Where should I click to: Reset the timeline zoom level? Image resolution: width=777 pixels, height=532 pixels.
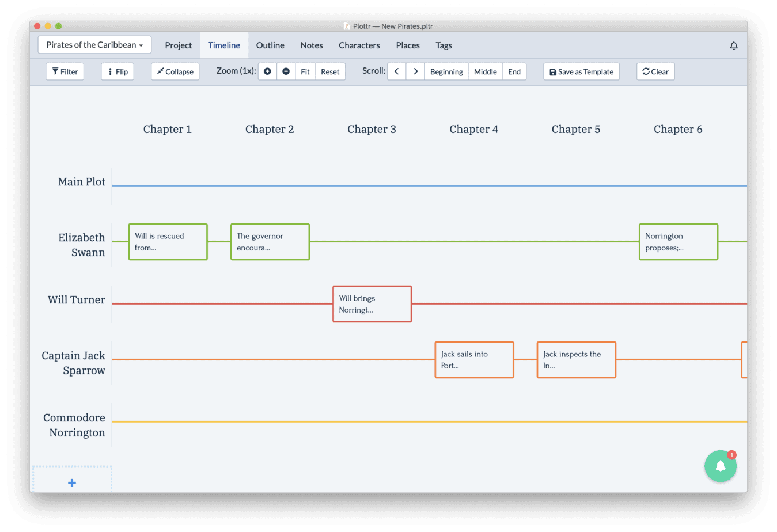pyautogui.click(x=330, y=71)
